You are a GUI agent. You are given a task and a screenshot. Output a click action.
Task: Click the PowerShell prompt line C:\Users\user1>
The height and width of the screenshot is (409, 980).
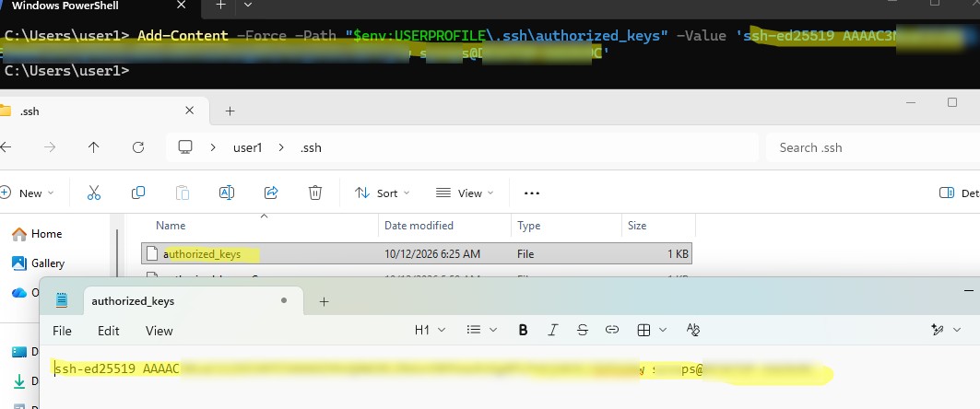coord(66,71)
